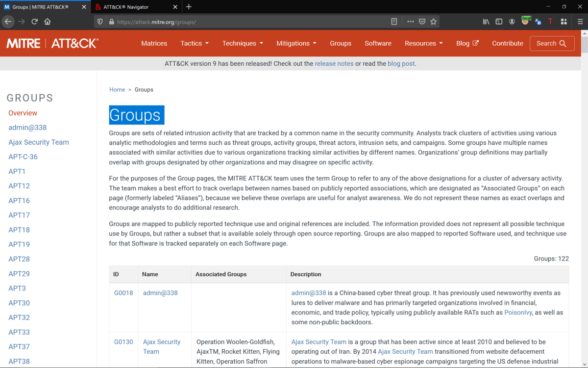
Task: Open APT-C-36 in the sidebar
Action: (x=23, y=157)
